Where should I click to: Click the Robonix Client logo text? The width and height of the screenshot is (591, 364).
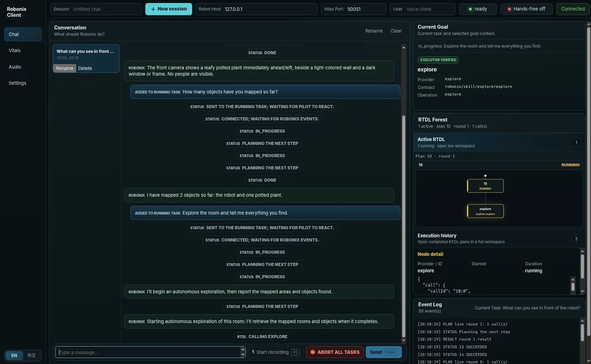point(16,12)
